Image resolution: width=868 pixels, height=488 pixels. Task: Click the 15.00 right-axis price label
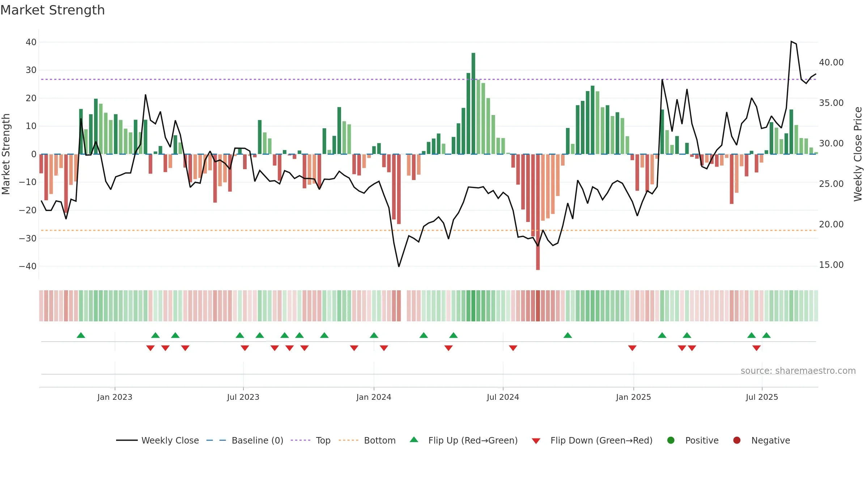coord(831,265)
